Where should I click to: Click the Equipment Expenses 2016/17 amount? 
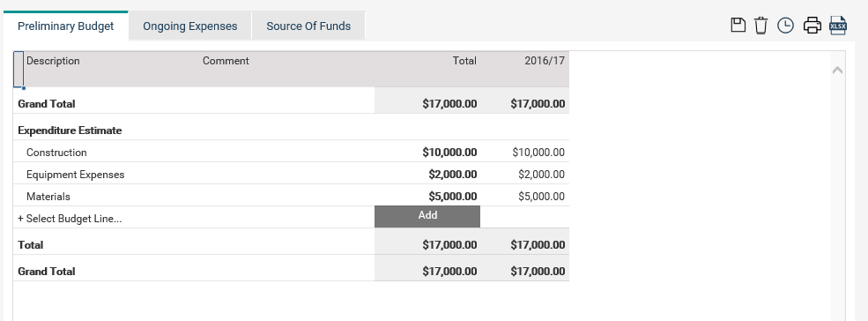point(541,175)
